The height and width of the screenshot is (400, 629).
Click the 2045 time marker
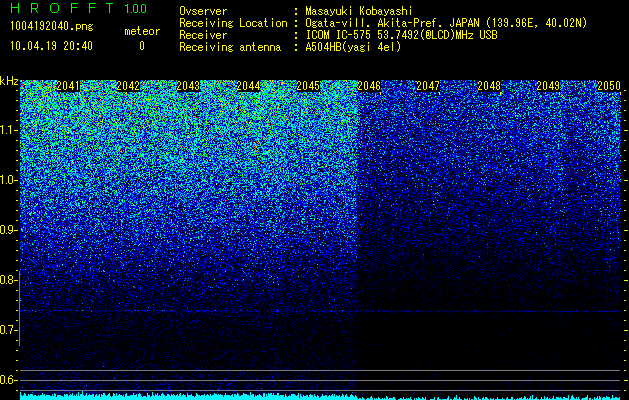point(308,86)
